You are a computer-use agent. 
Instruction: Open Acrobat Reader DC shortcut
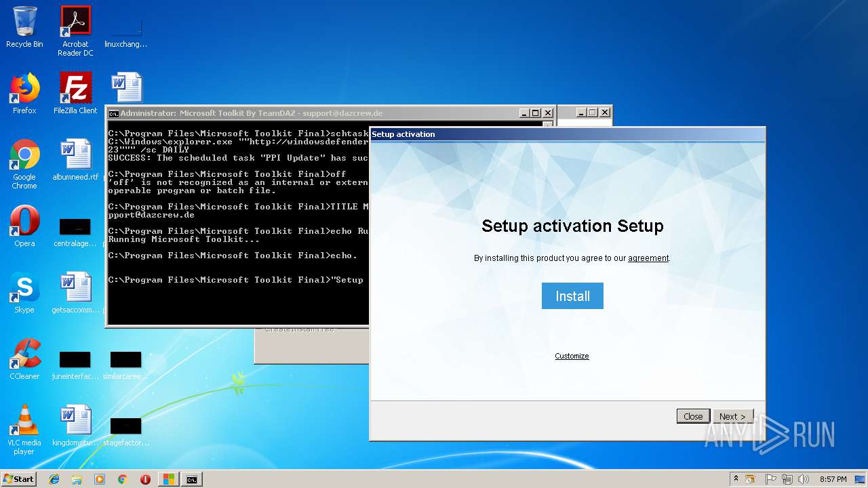75,31
